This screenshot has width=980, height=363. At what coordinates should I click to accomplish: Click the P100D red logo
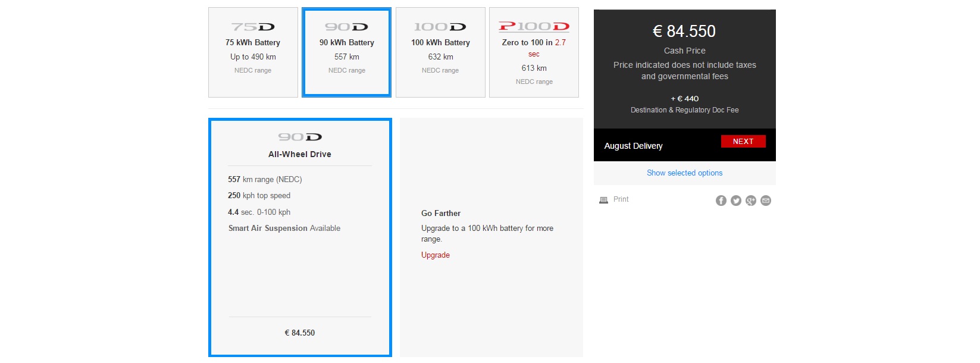point(534,26)
